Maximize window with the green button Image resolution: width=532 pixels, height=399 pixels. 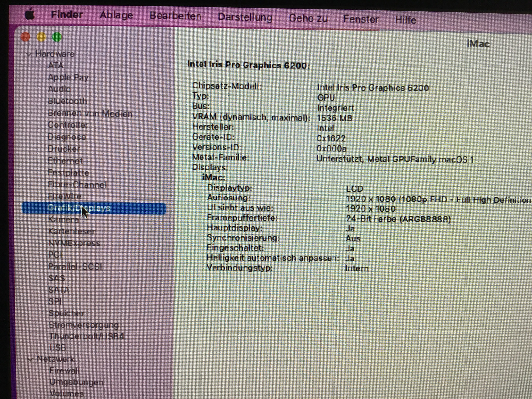57,37
